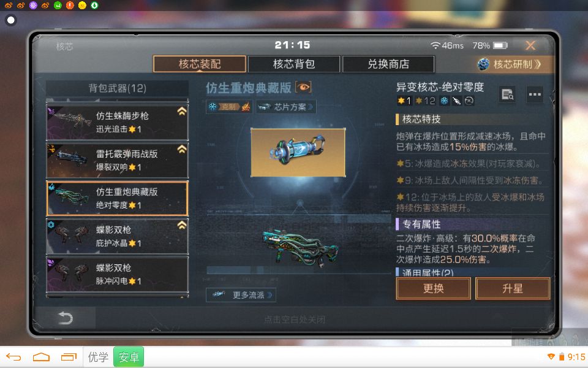This screenshot has height=368, width=588.
Task: Switch to 兑换商店 tab
Action: (388, 64)
